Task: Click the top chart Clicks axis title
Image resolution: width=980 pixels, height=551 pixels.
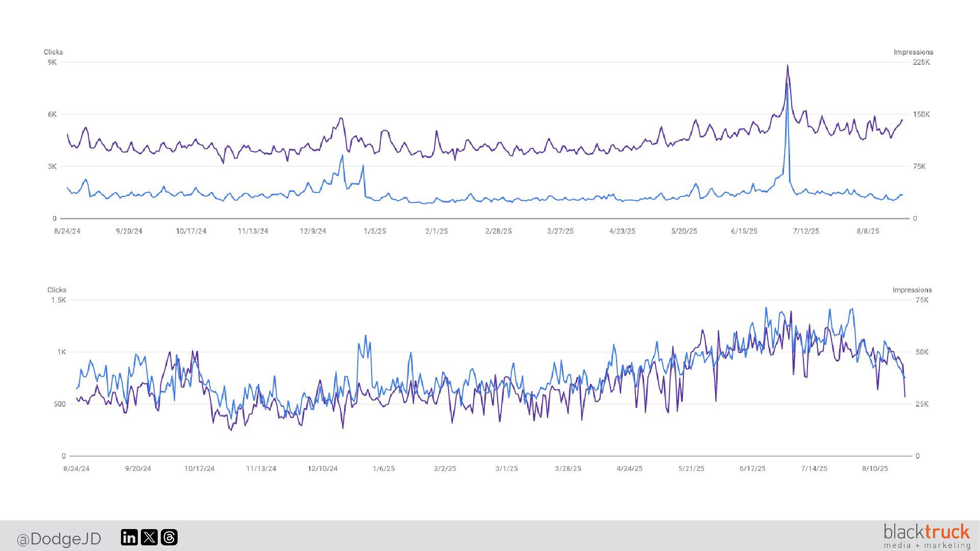Action: [x=53, y=52]
